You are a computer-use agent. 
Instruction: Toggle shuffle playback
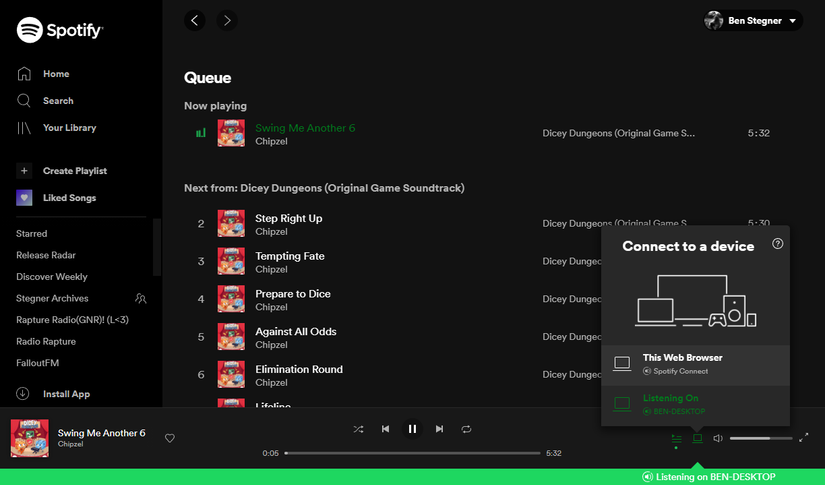pyautogui.click(x=358, y=429)
